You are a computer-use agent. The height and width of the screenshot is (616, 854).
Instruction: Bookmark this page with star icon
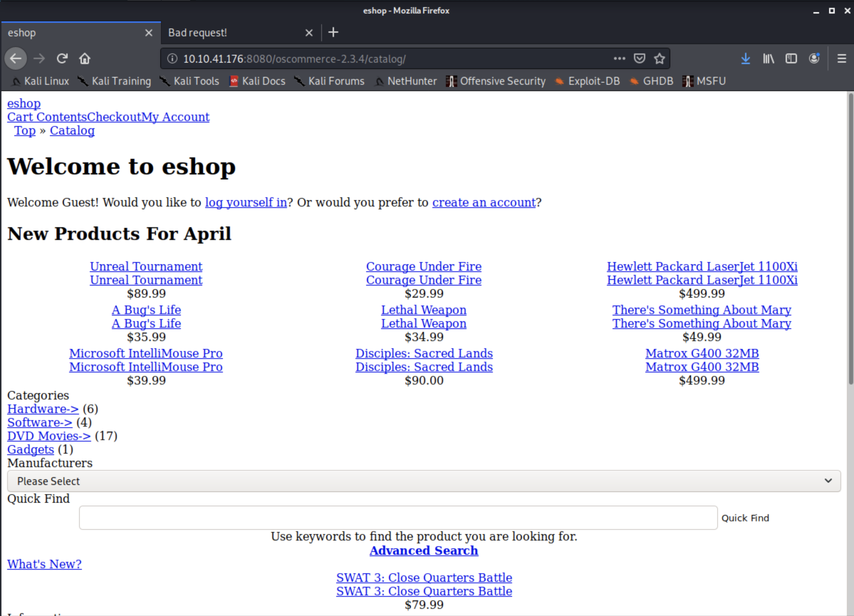(x=659, y=59)
